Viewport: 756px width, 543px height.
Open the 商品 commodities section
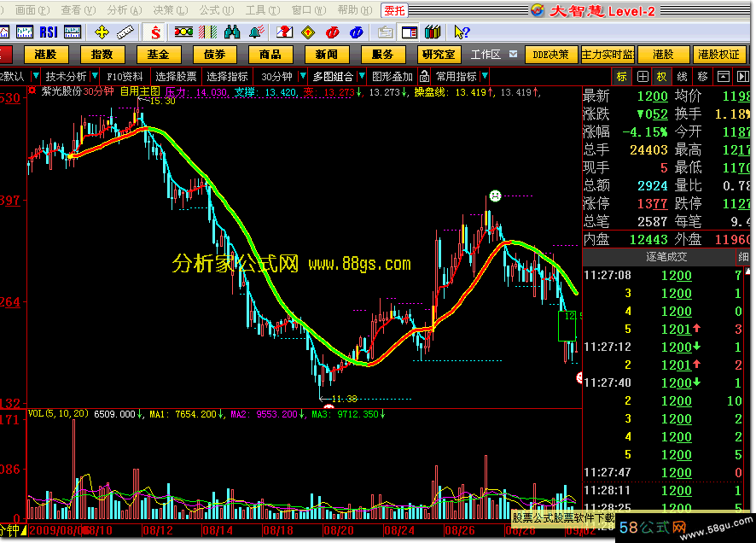tap(270, 55)
